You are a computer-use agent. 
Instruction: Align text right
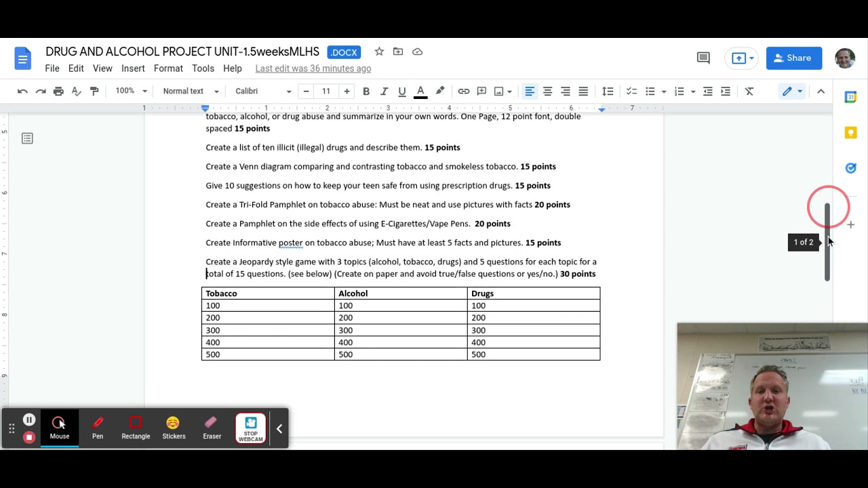pyautogui.click(x=566, y=91)
